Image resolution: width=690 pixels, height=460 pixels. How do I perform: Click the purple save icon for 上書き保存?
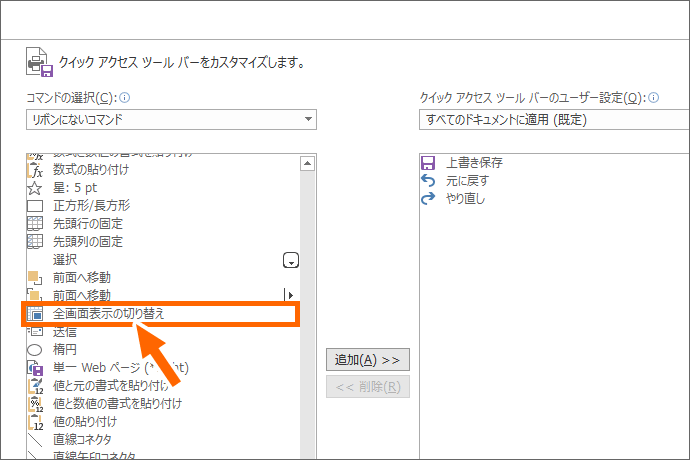coord(428,163)
